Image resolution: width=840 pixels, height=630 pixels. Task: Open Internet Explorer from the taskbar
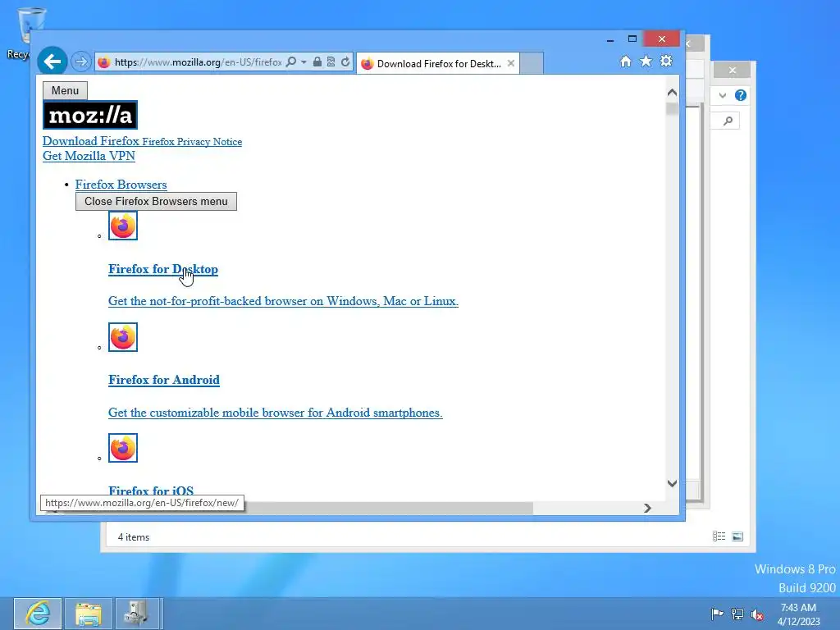pos(38,614)
